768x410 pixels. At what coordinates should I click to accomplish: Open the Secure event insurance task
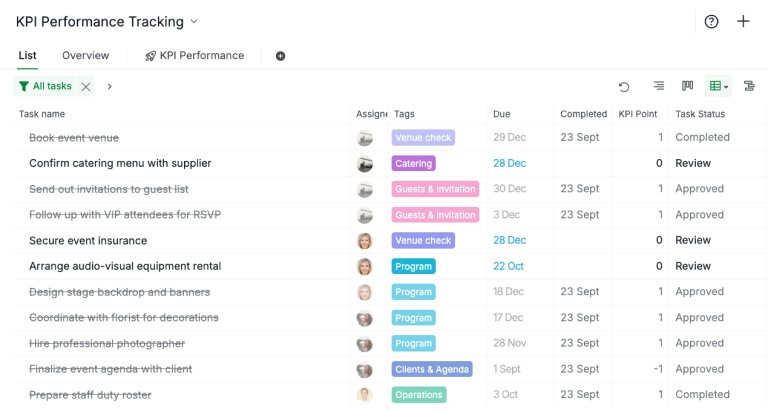(x=88, y=240)
